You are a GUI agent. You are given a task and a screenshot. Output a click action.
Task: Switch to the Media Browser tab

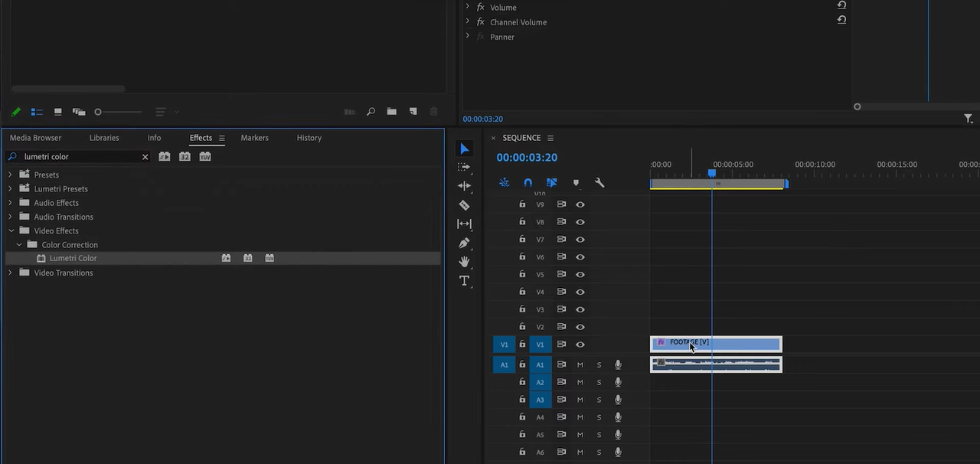(x=35, y=138)
